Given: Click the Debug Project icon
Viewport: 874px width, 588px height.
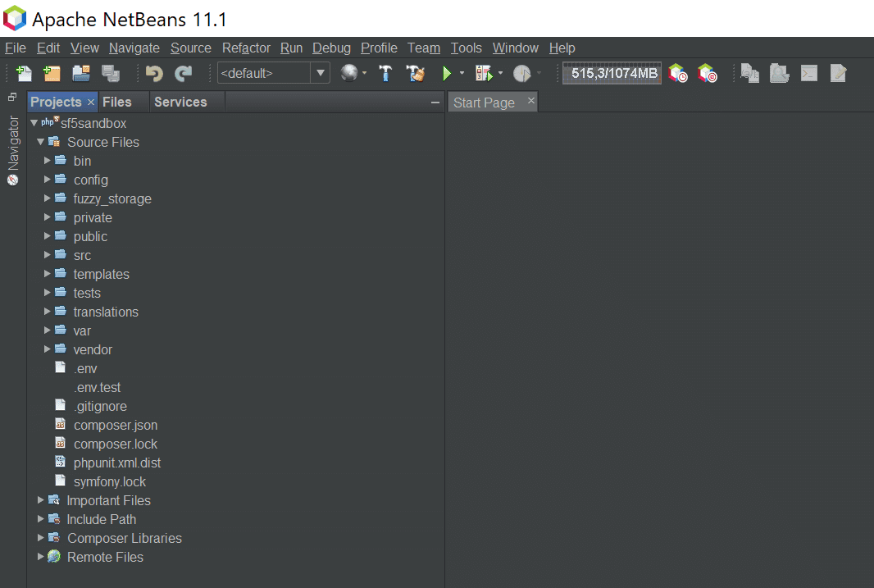Looking at the screenshot, I should pos(484,73).
